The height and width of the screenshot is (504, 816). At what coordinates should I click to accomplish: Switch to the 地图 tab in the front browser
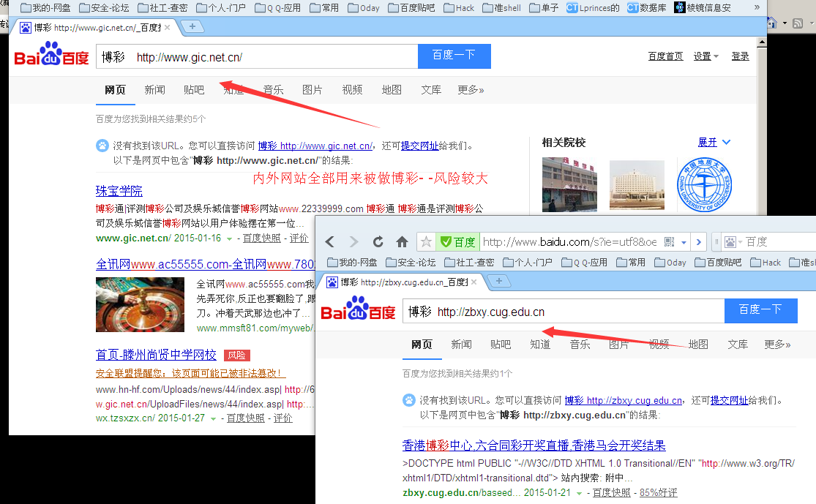click(698, 345)
